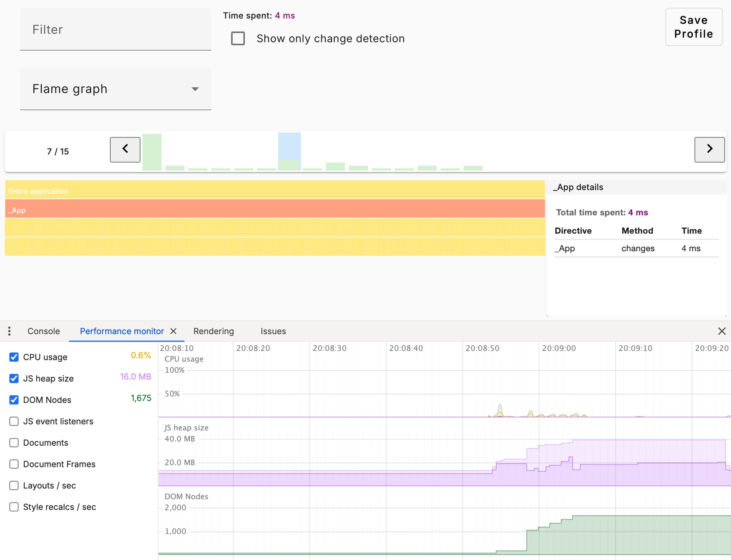Close the Performance monitor tab

[174, 331]
